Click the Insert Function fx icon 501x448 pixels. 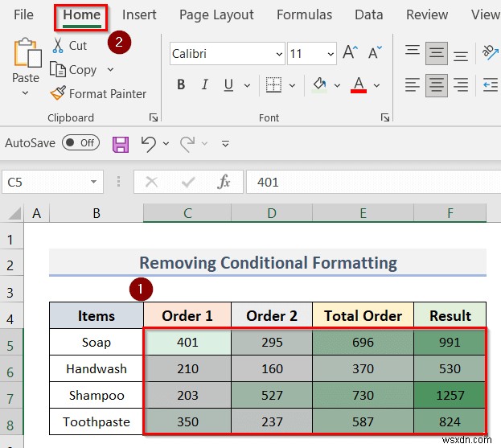[x=224, y=182]
